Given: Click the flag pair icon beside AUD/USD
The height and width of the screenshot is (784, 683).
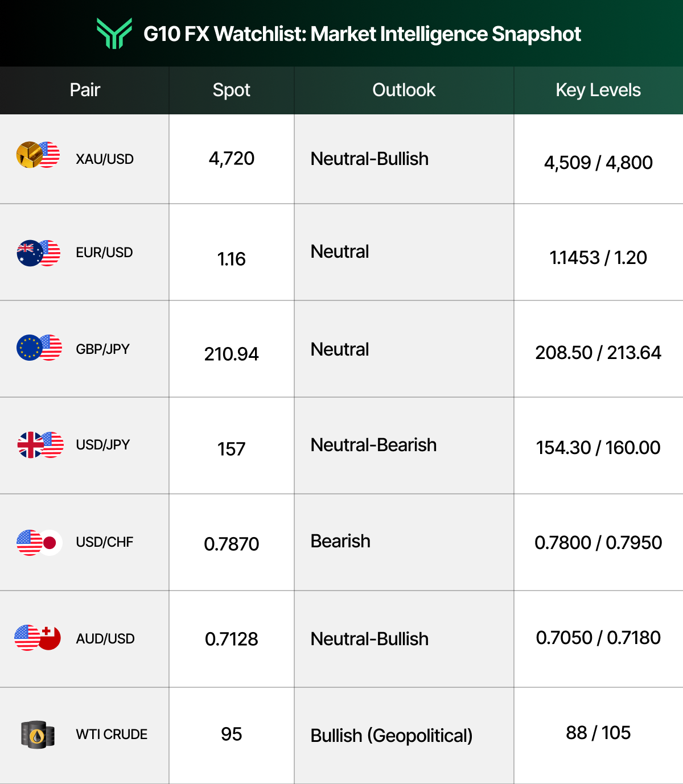Looking at the screenshot, I should 38,638.
